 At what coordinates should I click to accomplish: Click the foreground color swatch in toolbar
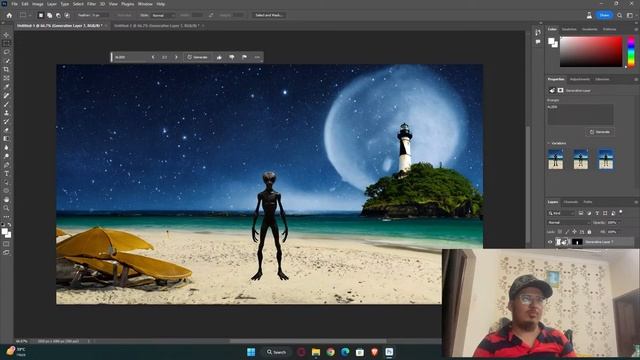tap(4, 232)
